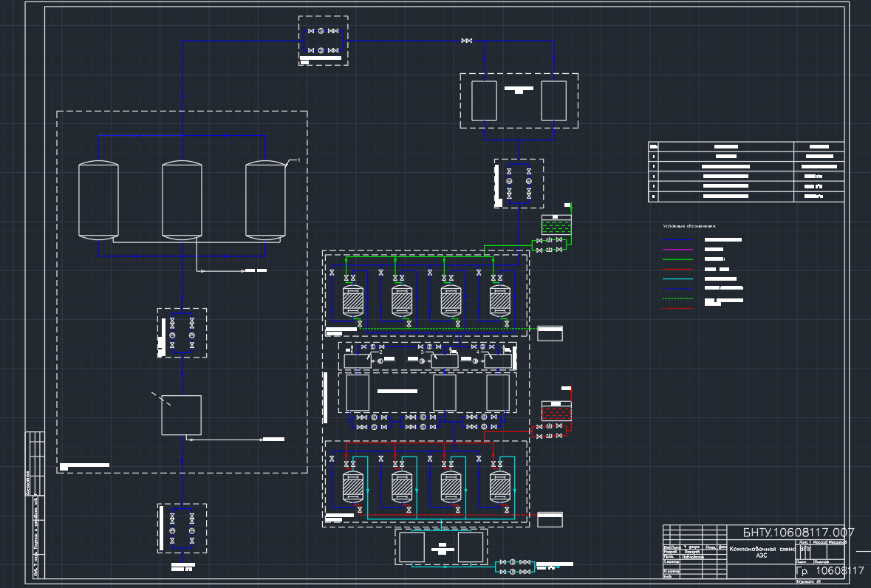The image size is (871, 588).
Task: Click the Условные обозначения legend heading
Action: pos(689,226)
